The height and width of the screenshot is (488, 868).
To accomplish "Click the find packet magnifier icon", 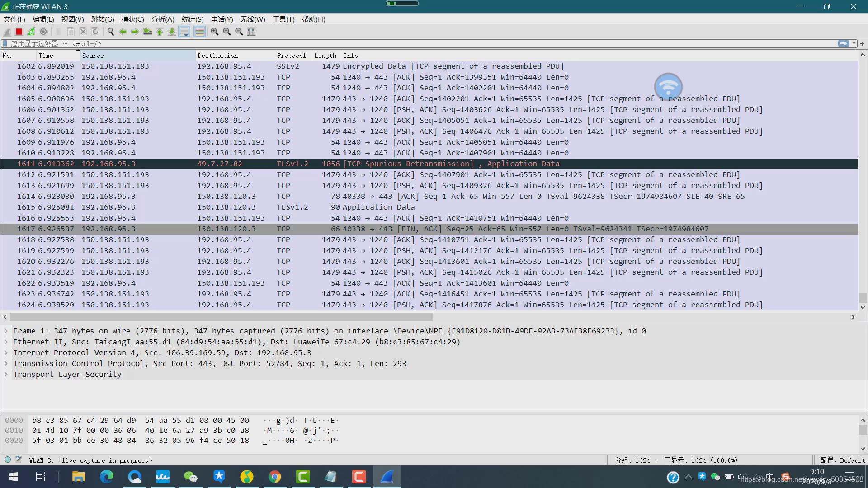I will [x=110, y=32].
